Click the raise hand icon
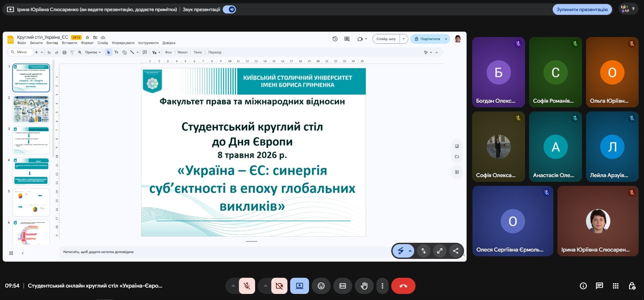The height and width of the screenshot is (300, 644). tap(364, 286)
